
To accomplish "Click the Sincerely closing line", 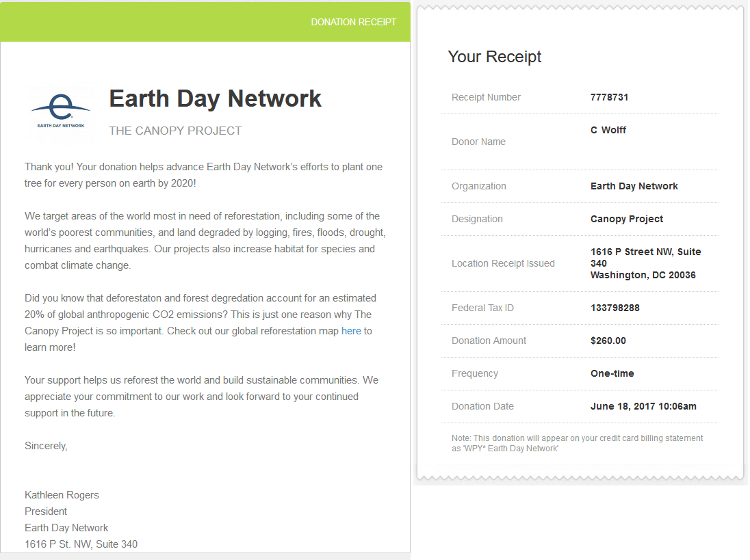I will click(46, 446).
